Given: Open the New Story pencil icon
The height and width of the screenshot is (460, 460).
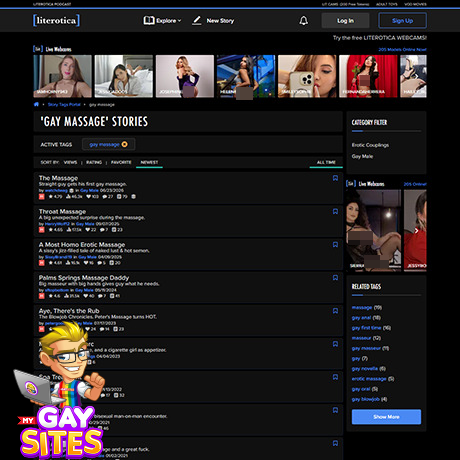Looking at the screenshot, I should click(197, 21).
